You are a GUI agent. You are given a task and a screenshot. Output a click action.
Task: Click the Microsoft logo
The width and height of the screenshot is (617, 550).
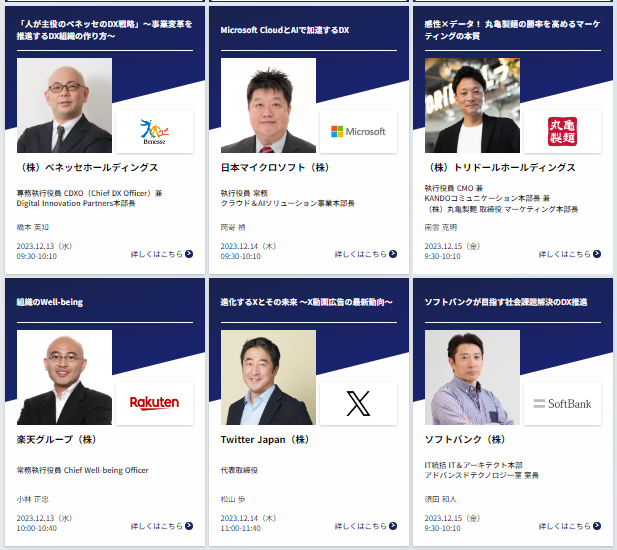[x=358, y=131]
